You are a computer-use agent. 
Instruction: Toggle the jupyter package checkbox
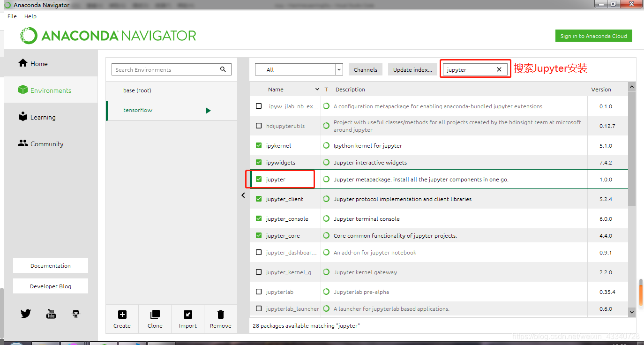pyautogui.click(x=259, y=180)
